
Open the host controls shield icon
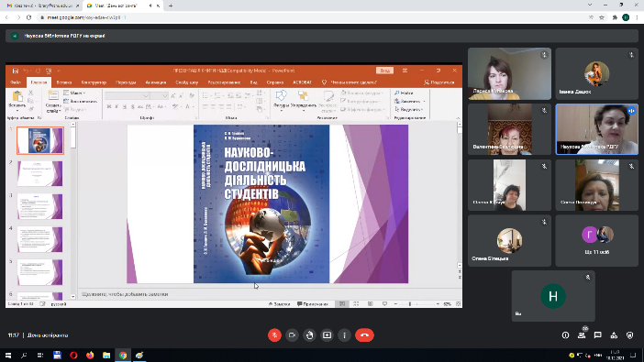630,335
